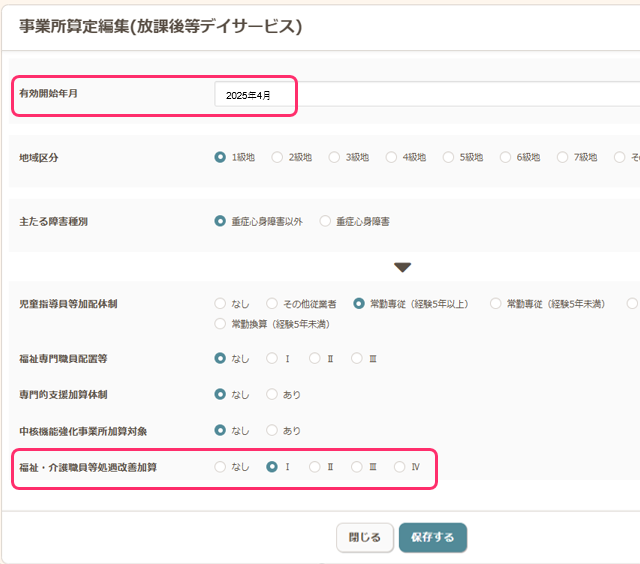Select 5級地 for 地域区分
This screenshot has height=564, width=640.
pyautogui.click(x=448, y=157)
